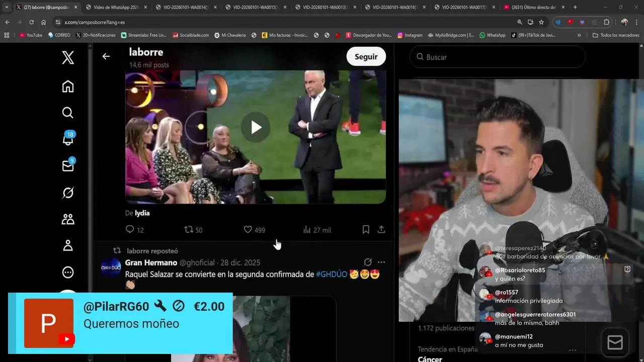Share the laborre video post
Image resolution: width=644 pixels, height=362 pixels.
tap(381, 229)
